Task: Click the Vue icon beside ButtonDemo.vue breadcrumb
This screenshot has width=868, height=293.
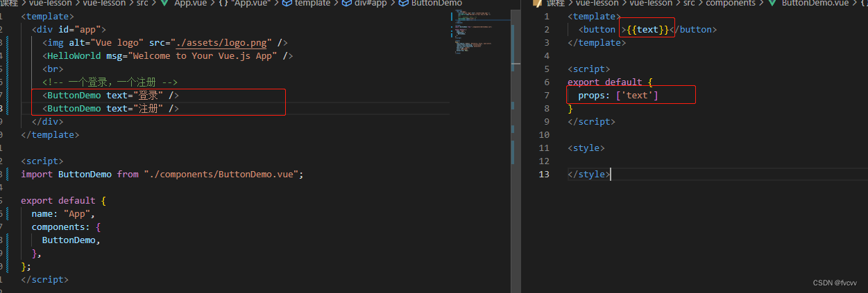Action: point(772,3)
